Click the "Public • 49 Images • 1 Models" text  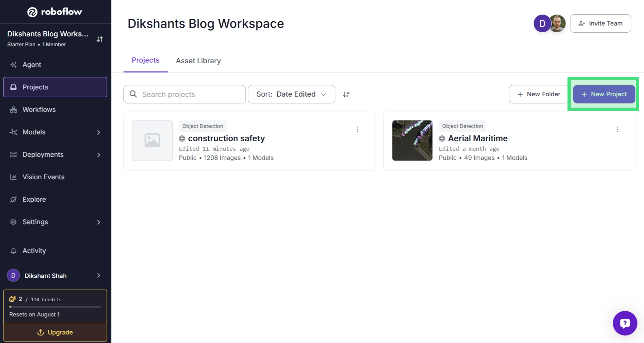tap(483, 158)
